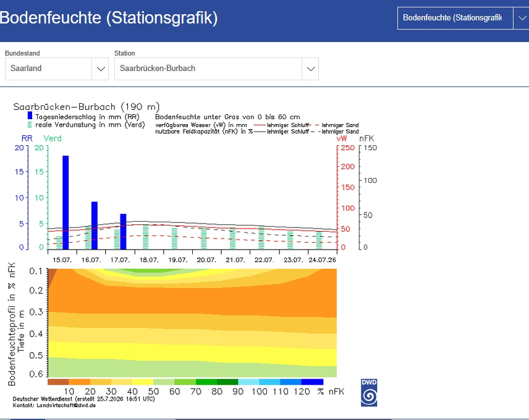Click the Bodenfeuchte (Stationsgrafik) page title
529x420 pixels.
[x=108, y=17]
